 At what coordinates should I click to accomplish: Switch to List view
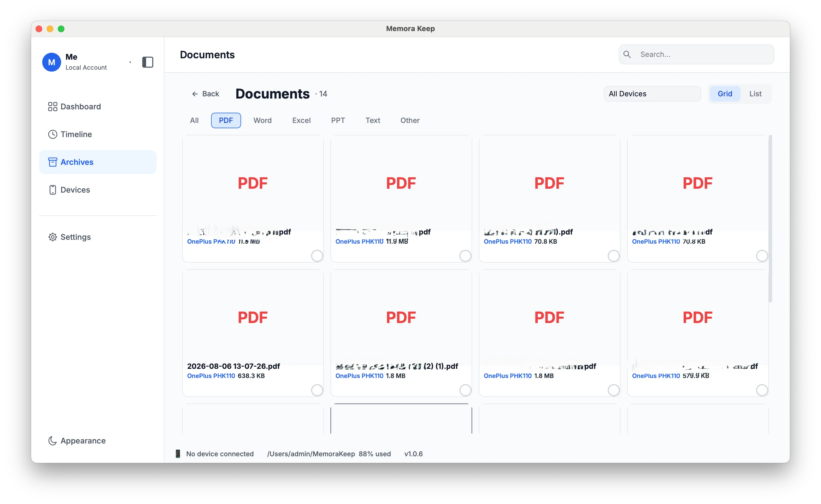click(x=755, y=94)
